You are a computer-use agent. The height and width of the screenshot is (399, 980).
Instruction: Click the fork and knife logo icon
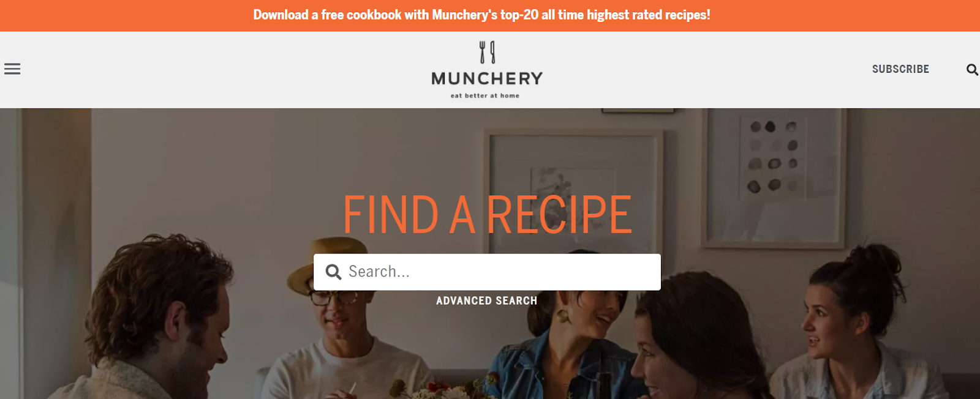point(488,53)
